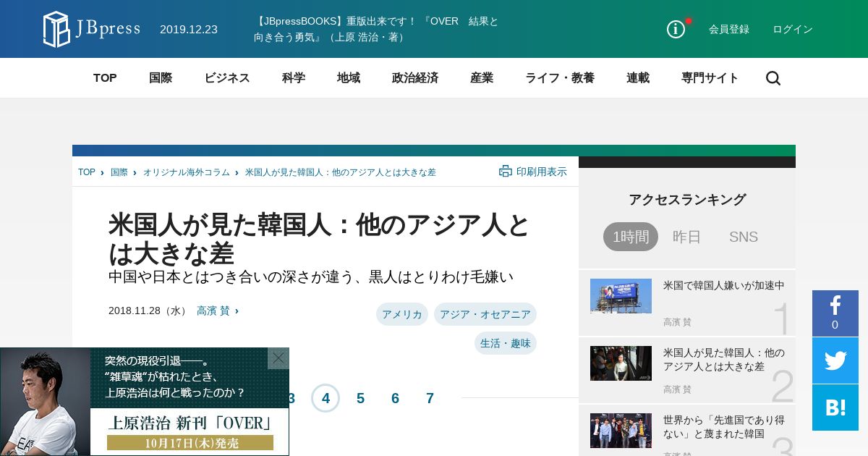Image resolution: width=868 pixels, height=456 pixels.
Task: Close the Uehara book advertisement
Action: [x=278, y=358]
